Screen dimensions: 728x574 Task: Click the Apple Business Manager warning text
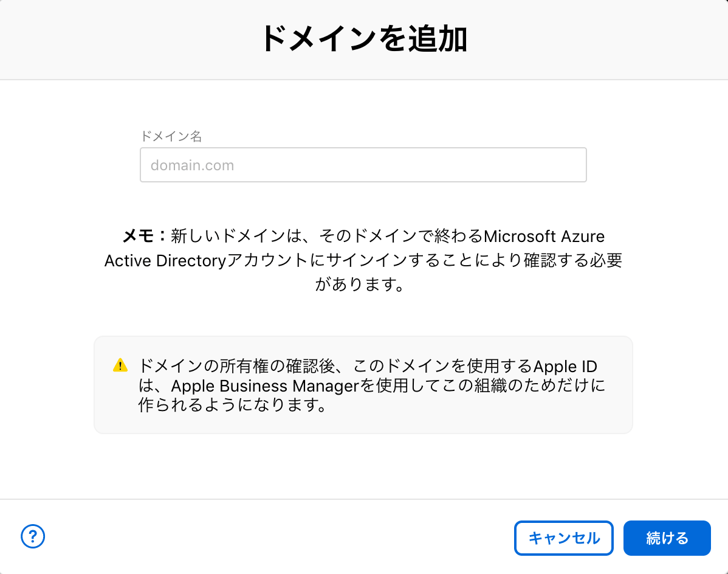click(x=371, y=386)
